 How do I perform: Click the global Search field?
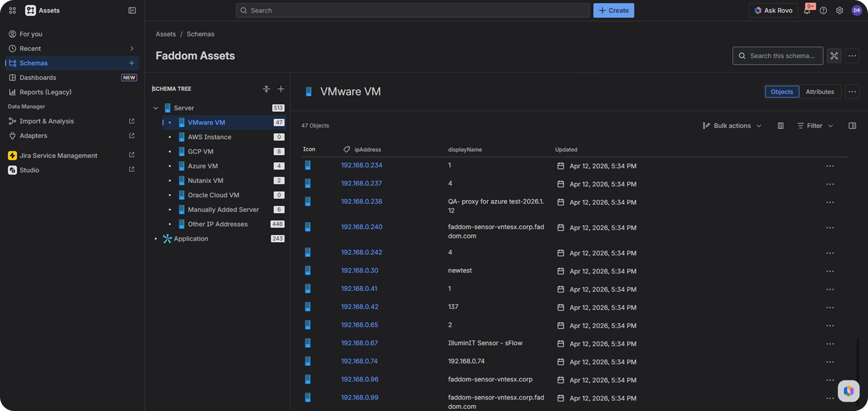(413, 10)
